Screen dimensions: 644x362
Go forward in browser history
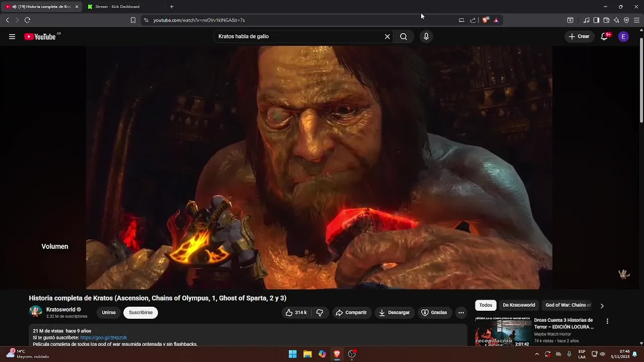(17, 20)
